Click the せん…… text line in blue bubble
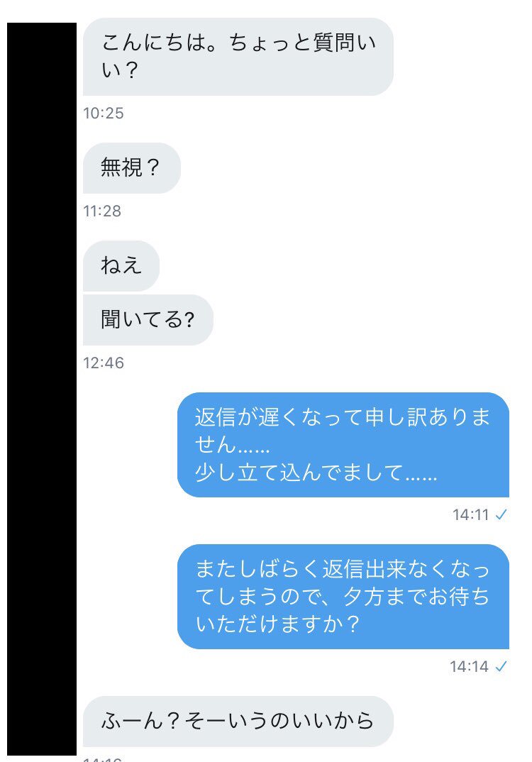Image resolution: width=532 pixels, height=762 pixels. (232, 445)
